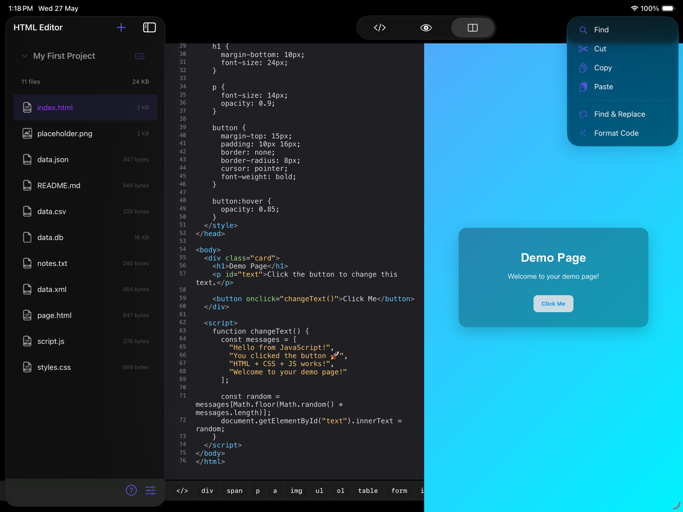Choose Copy from the menu
683x512 pixels.
click(x=622, y=68)
